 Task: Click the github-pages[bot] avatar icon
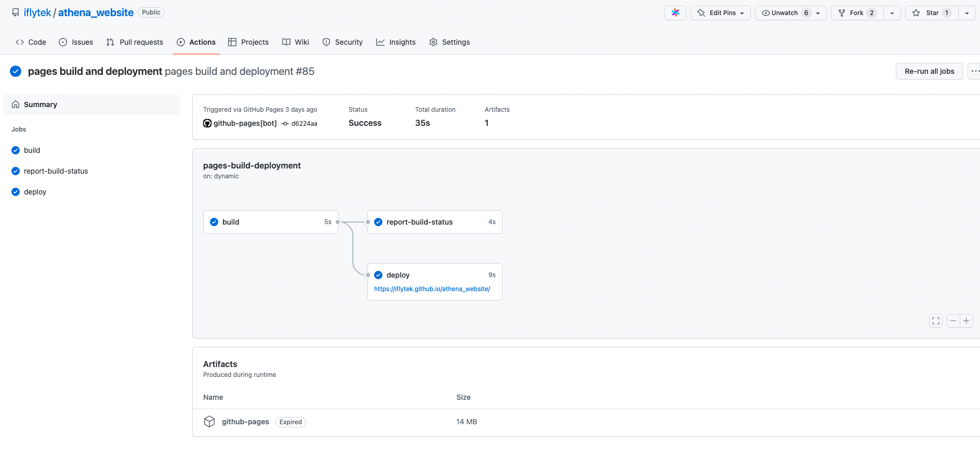tap(207, 123)
